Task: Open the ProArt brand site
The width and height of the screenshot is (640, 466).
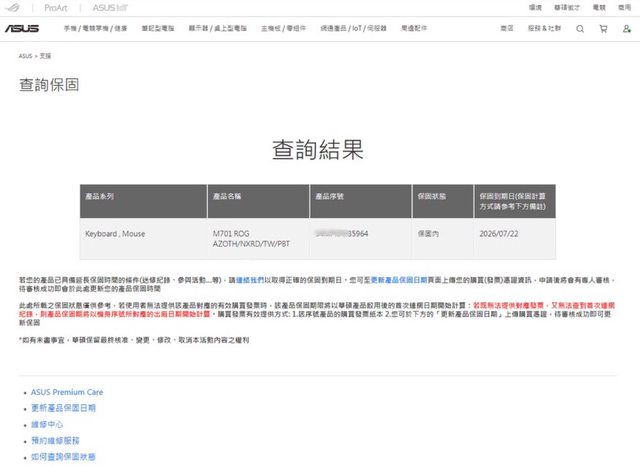Action: [x=56, y=7]
